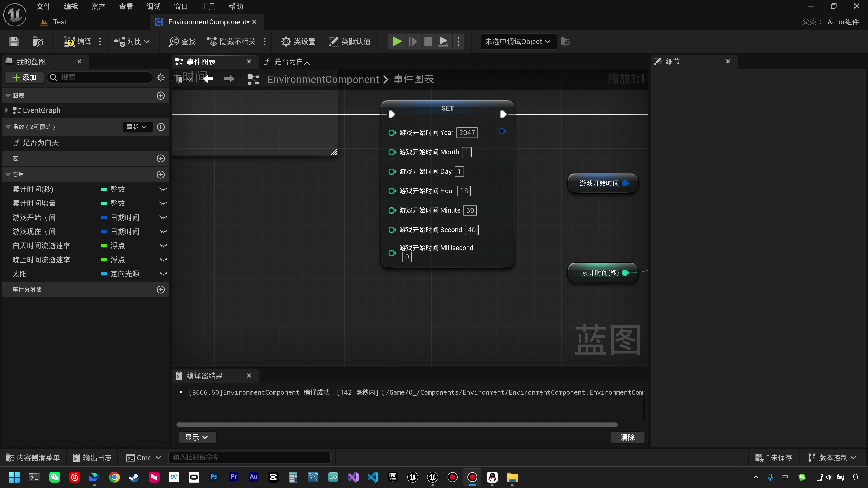Open 版本控制 revision control menu

832,458
